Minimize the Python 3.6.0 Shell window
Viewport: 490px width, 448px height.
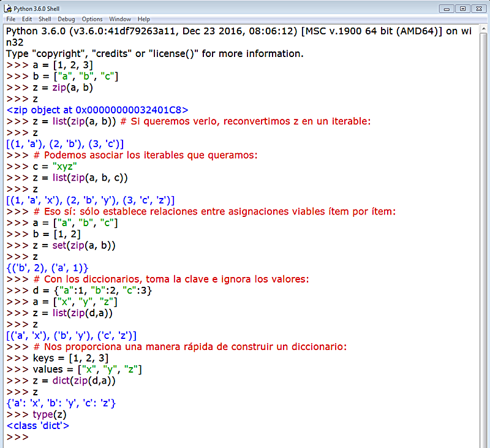pyautogui.click(x=448, y=9)
